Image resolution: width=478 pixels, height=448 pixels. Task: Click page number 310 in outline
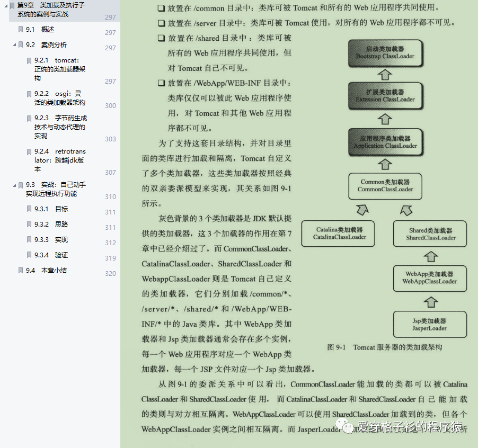(110, 197)
